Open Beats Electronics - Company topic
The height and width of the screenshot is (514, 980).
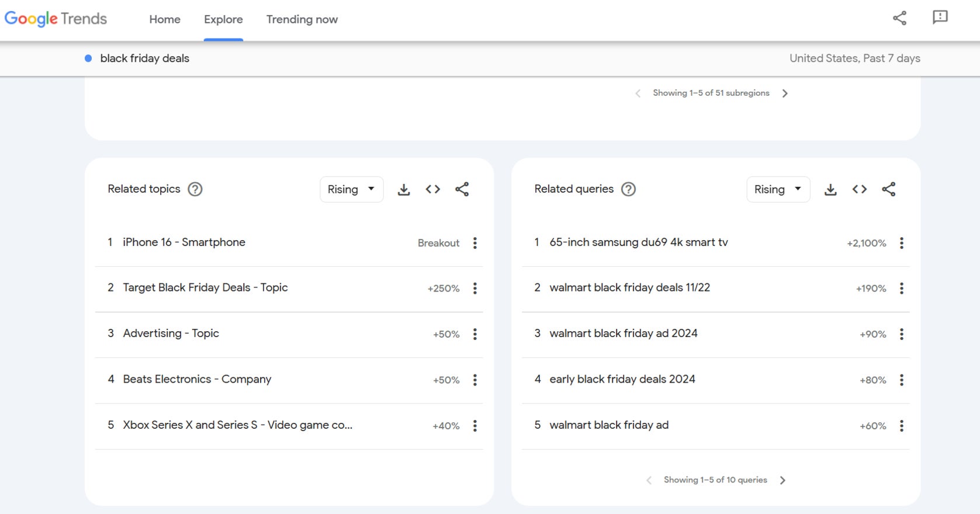197,379
